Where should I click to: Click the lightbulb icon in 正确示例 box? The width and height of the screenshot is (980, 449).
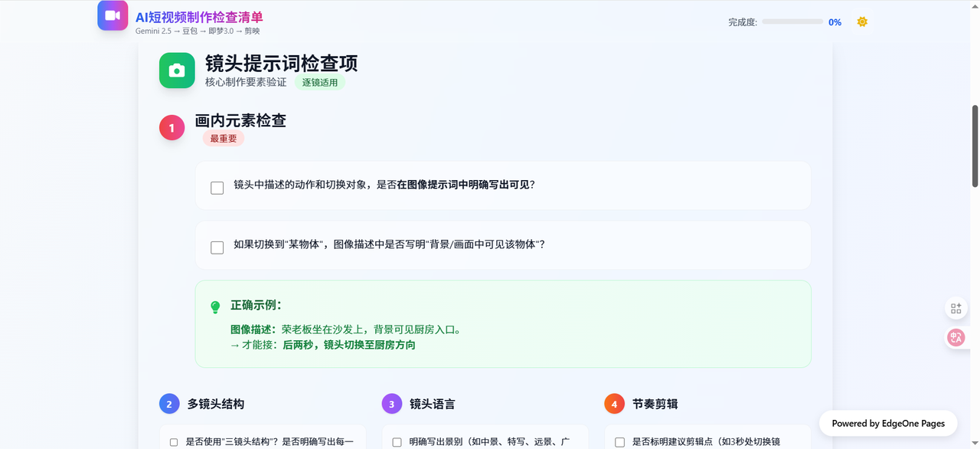tap(215, 306)
